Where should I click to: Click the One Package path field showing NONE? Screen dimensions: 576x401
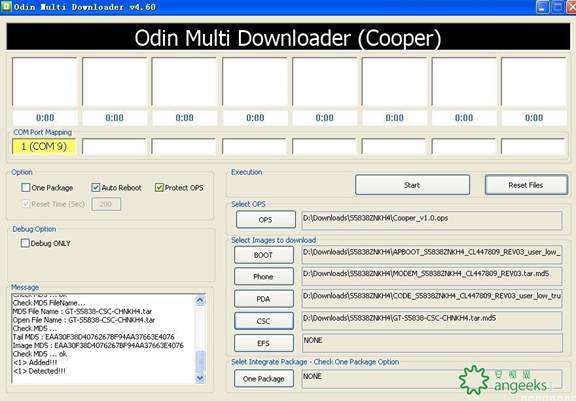pyautogui.click(x=432, y=379)
